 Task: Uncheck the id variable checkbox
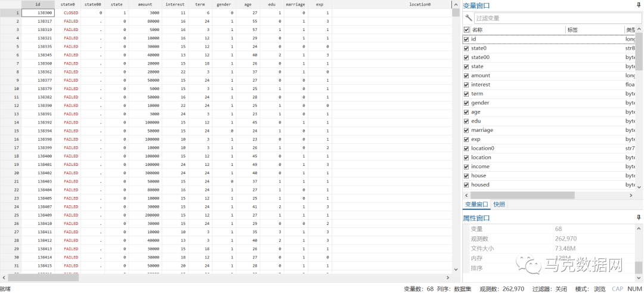(466, 39)
